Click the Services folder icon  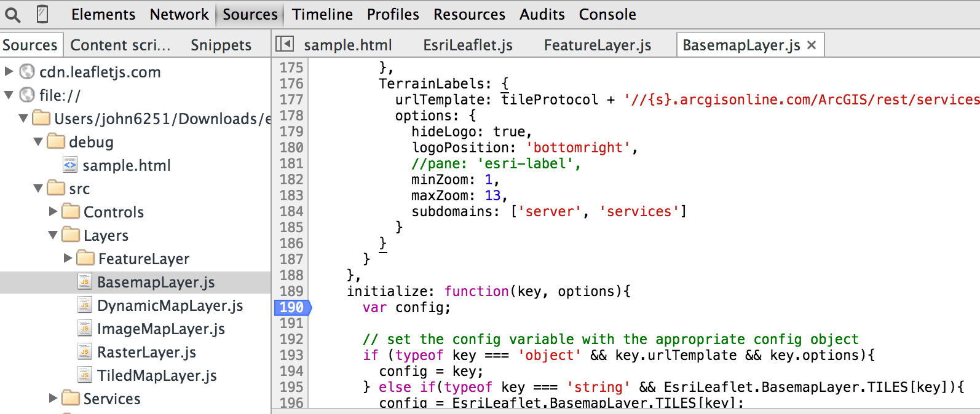(x=71, y=398)
